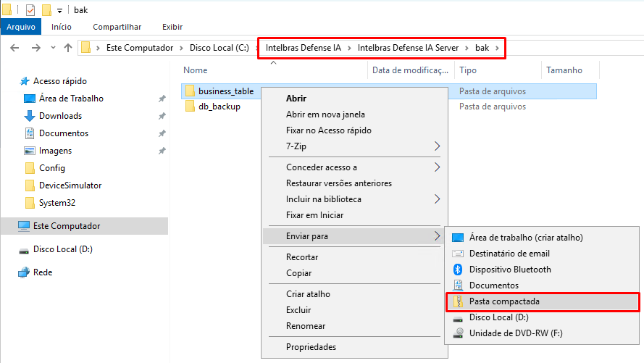Select the db_backup folder icon
This screenshot has height=363, width=644.
point(190,107)
